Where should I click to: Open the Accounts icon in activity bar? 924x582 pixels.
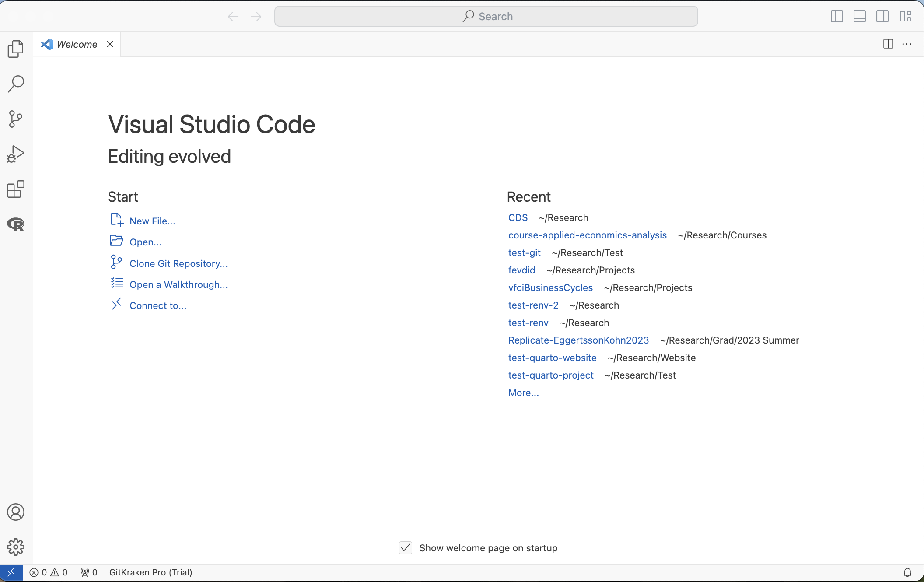tap(16, 512)
